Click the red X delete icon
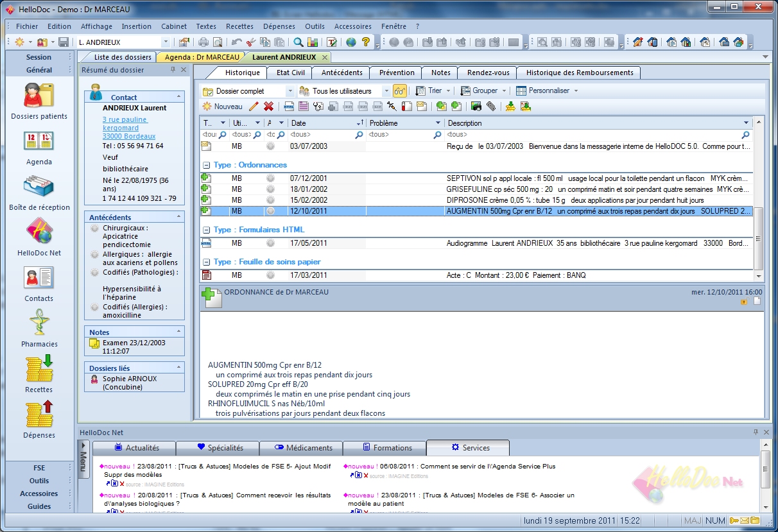This screenshot has width=778, height=532. 268,107
